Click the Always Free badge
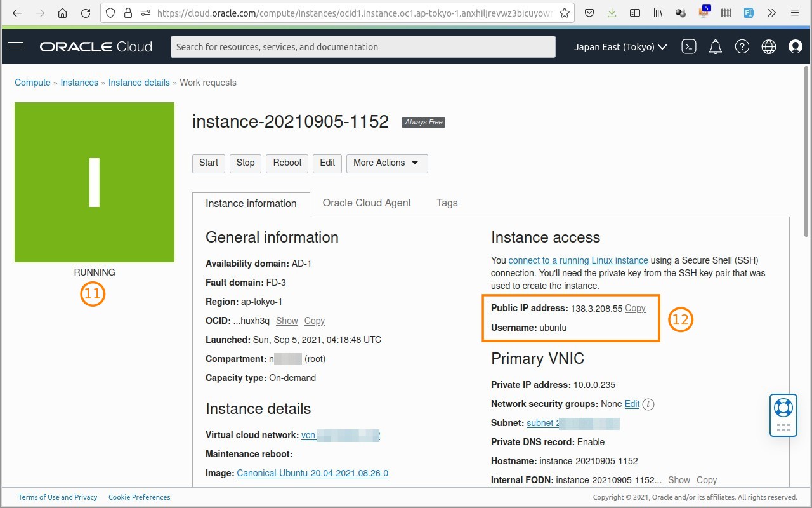The width and height of the screenshot is (812, 508). (423, 122)
